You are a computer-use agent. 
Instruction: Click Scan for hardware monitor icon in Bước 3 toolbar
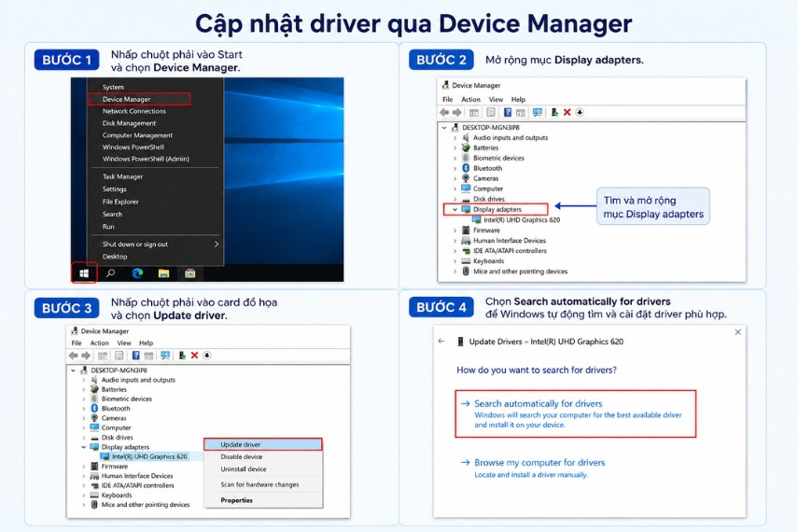(x=165, y=356)
